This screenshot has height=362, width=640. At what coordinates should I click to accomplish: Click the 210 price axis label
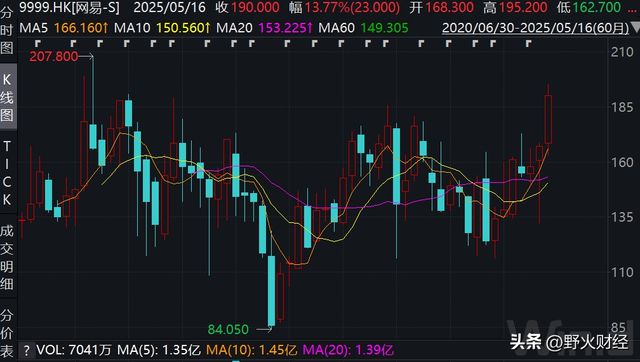[x=622, y=52]
